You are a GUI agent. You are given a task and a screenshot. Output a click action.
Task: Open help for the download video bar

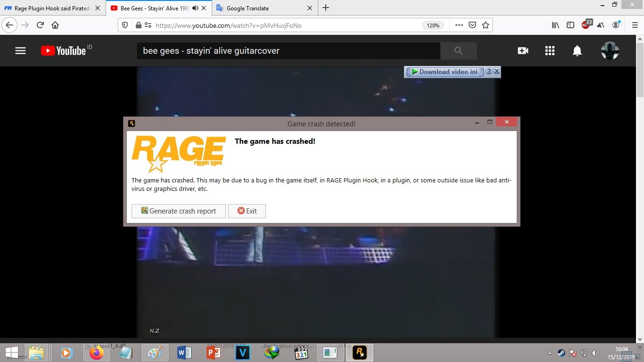pyautogui.click(x=489, y=71)
